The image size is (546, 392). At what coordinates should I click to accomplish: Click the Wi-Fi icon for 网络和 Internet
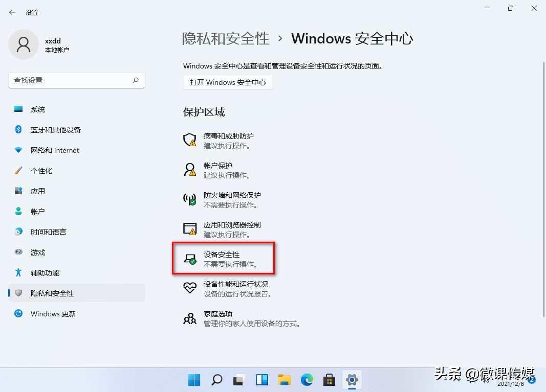point(18,150)
